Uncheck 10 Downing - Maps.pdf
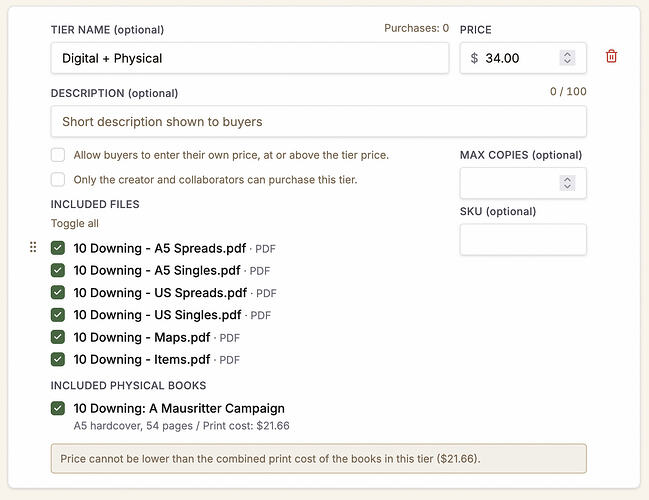Viewport: 649px width, 500px height. [58, 337]
